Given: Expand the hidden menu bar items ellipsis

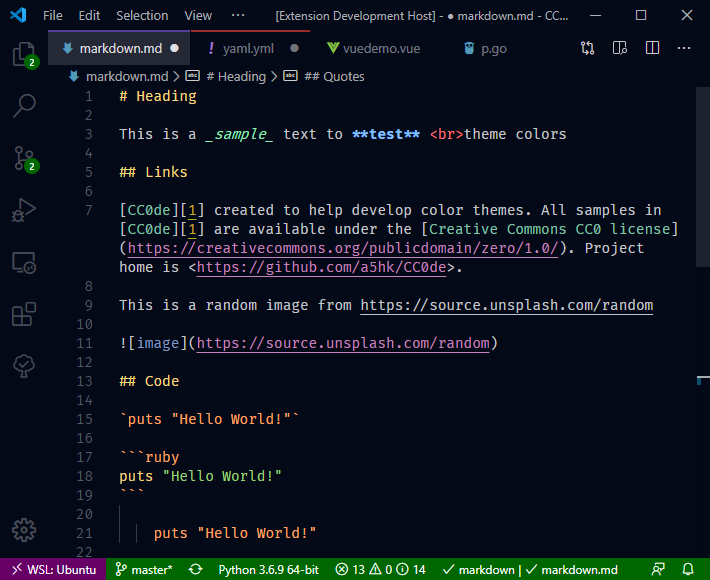Looking at the screenshot, I should (x=238, y=16).
